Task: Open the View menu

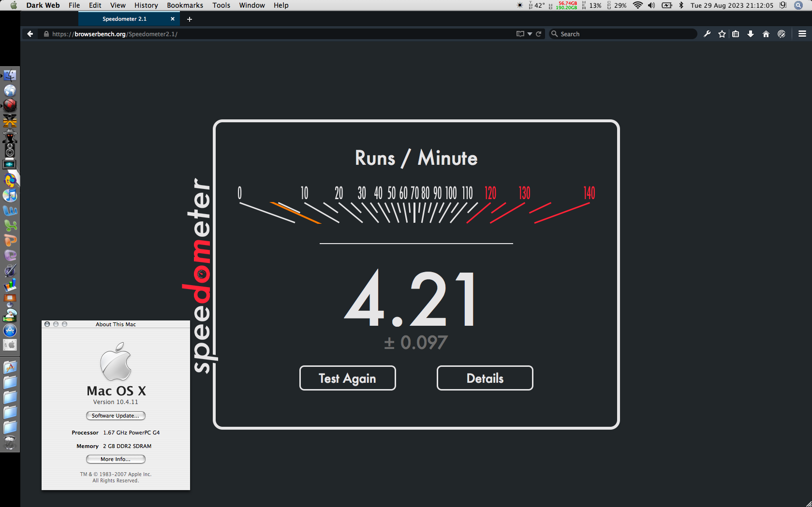Action: point(118,5)
